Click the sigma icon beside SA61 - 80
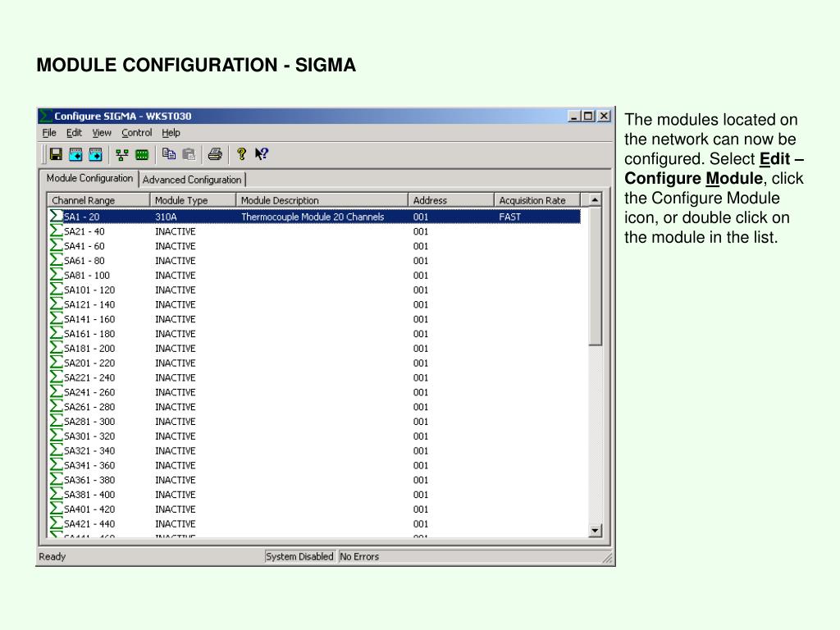The image size is (840, 630). 57,260
